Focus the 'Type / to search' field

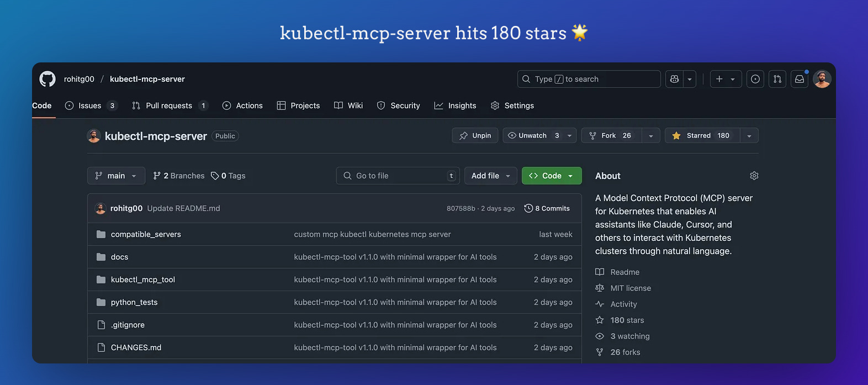point(589,79)
